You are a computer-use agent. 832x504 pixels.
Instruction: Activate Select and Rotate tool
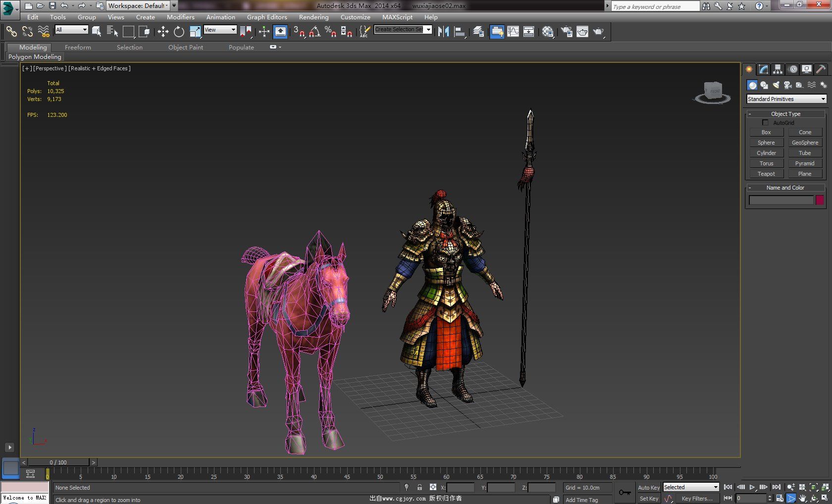pyautogui.click(x=179, y=32)
